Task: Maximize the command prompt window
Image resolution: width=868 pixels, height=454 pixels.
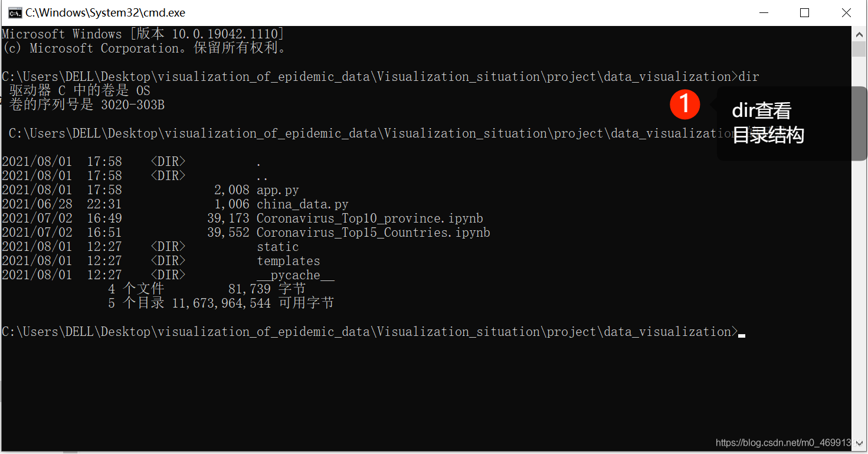Action: click(804, 13)
